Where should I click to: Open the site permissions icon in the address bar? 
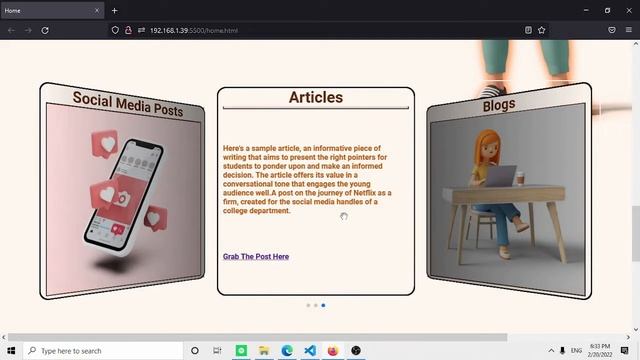pyautogui.click(x=141, y=30)
